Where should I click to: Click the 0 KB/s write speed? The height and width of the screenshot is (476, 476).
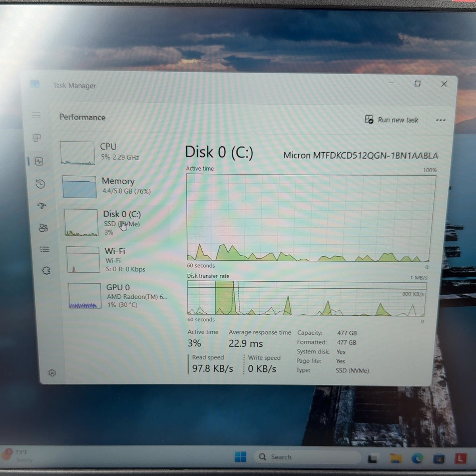tap(262, 369)
